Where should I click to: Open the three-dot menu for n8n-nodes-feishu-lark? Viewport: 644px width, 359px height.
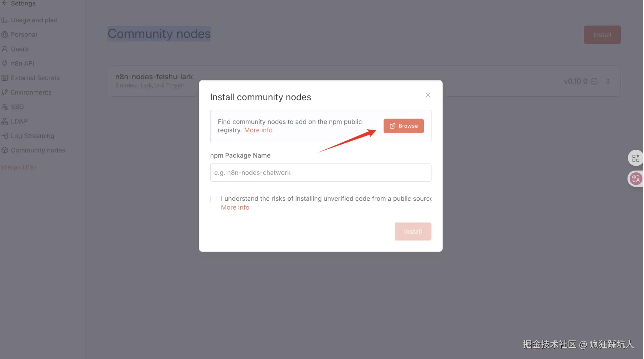[x=608, y=81]
